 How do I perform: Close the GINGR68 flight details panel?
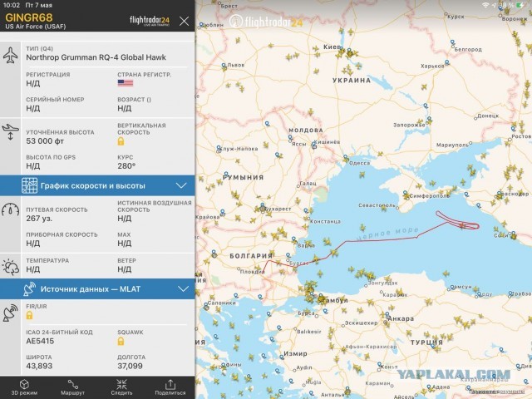(x=184, y=22)
